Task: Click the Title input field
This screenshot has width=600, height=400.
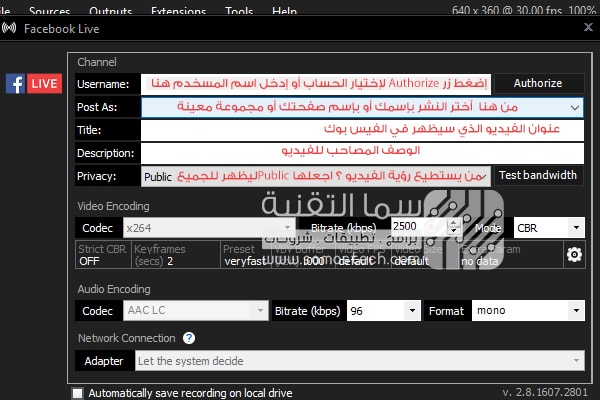Action: point(362,130)
